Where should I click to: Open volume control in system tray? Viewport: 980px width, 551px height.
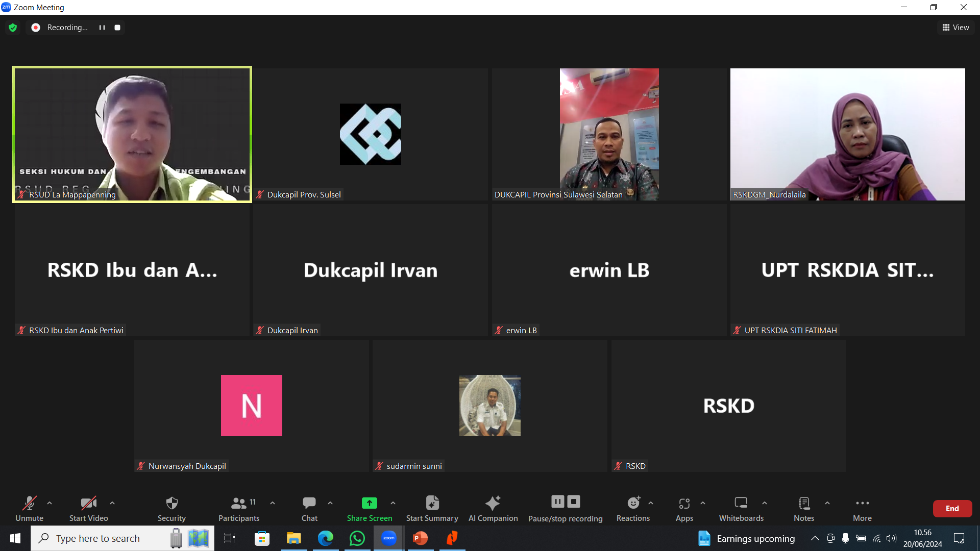pyautogui.click(x=891, y=538)
